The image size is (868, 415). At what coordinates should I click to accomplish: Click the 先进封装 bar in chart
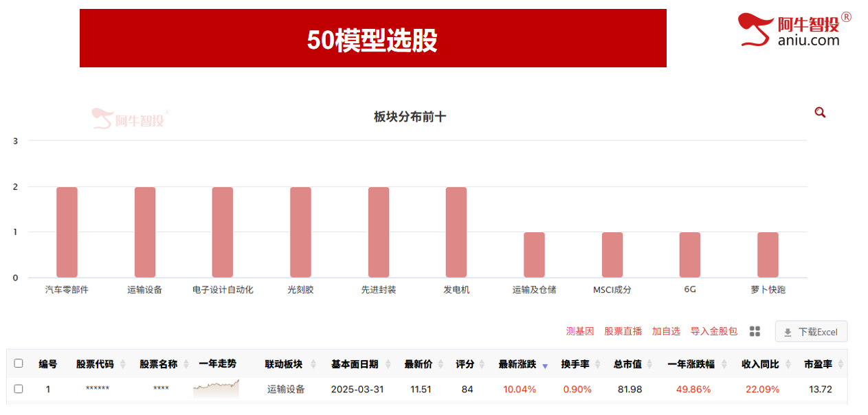[379, 232]
